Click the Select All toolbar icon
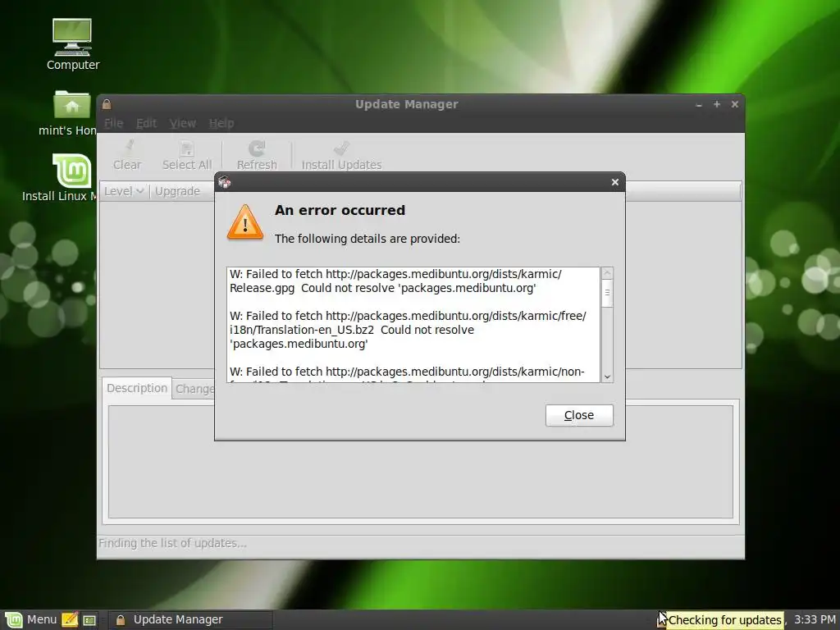The height and width of the screenshot is (630, 840). 187,155
